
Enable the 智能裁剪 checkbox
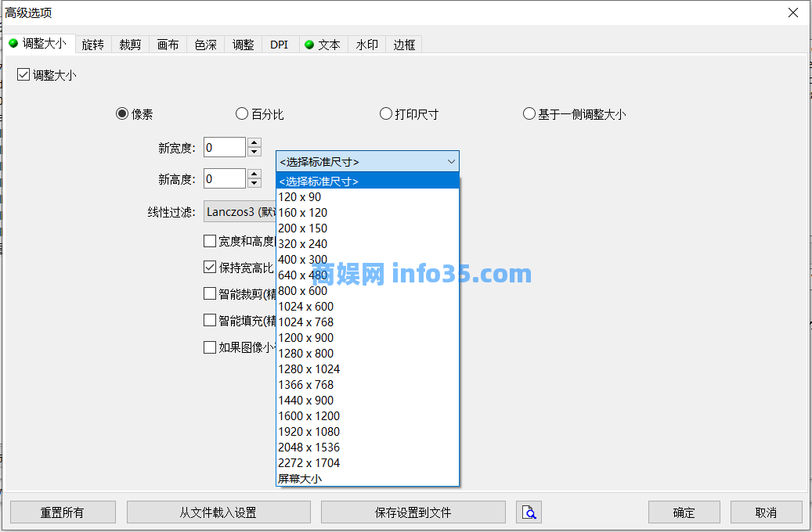click(210, 293)
